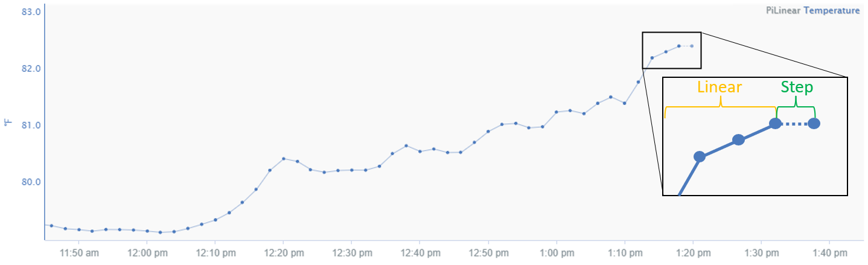Select the yellow Linear label in inset
Screen dimensions: 868x265
[x=719, y=87]
